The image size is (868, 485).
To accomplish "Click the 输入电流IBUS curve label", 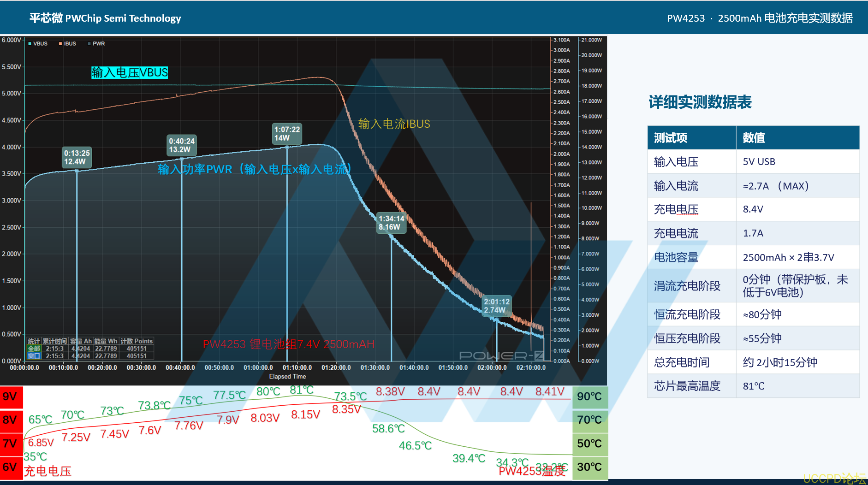I will click(394, 124).
